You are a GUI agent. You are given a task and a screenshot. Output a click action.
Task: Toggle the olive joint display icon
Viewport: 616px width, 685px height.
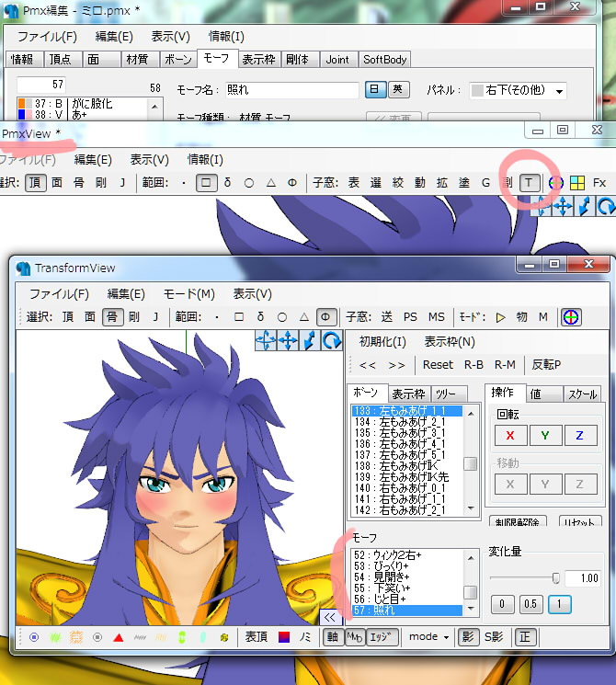pyautogui.click(x=224, y=638)
